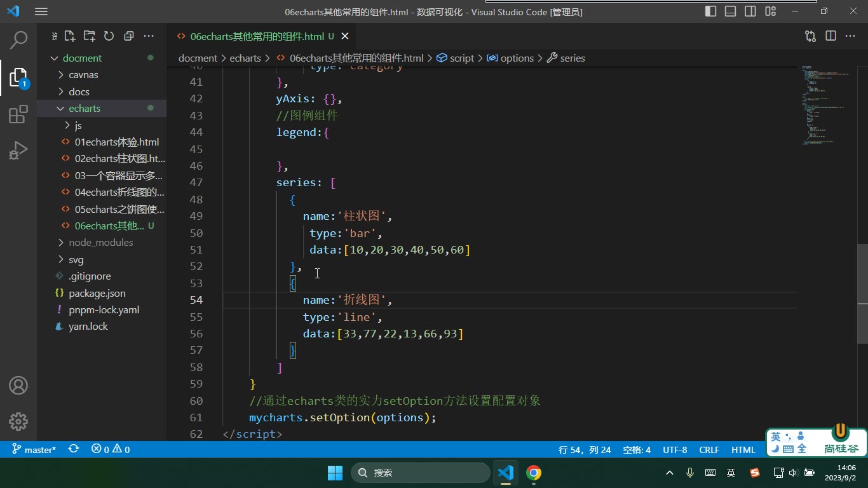Click the New File icon in explorer

coord(70,36)
